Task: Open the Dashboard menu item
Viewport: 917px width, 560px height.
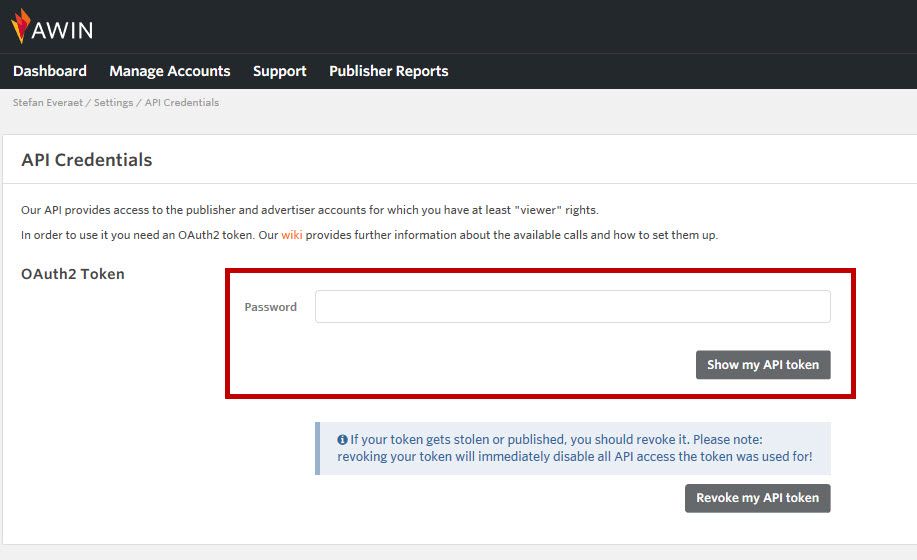Action: [x=50, y=71]
